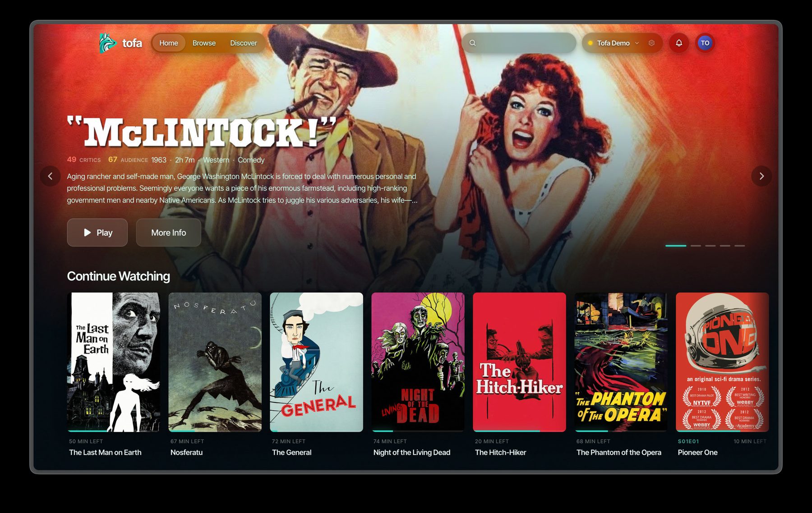Click the 50 MIN LEFT label
Viewport: 812px width, 513px height.
86,441
